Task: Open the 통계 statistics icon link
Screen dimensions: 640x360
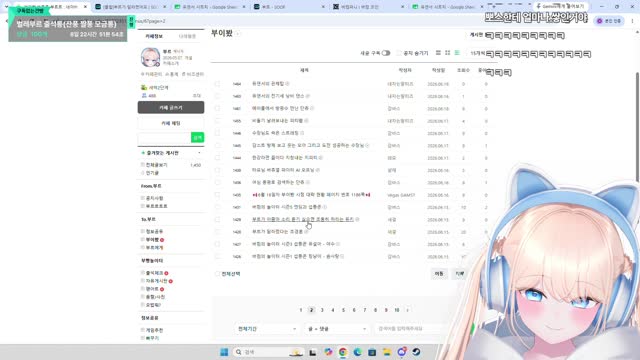Action: 172,74
